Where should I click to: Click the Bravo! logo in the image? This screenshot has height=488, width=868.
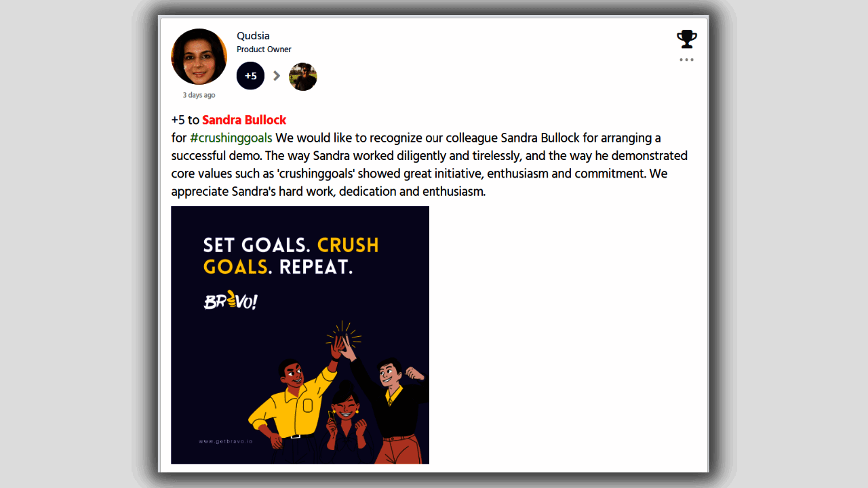point(231,300)
